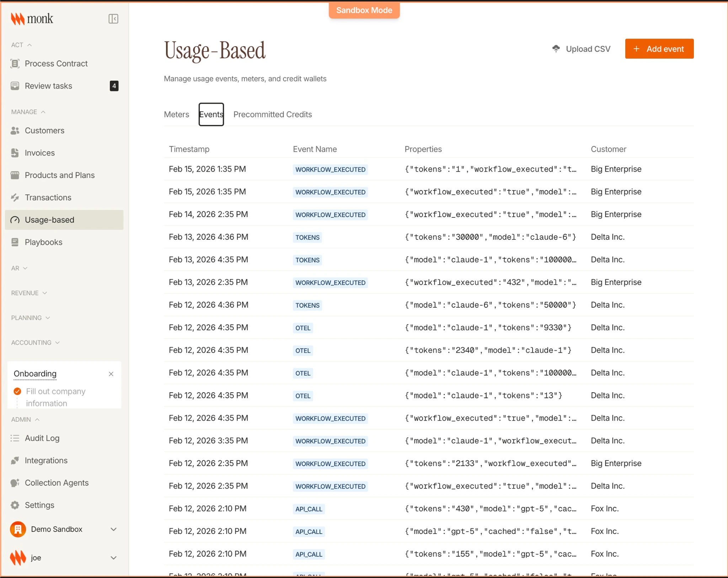
Task: Select the Process Contract icon in sidebar
Action: click(x=15, y=64)
